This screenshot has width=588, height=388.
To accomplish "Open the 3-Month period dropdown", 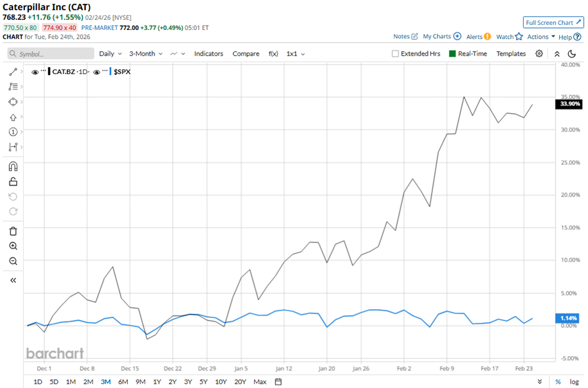I will click(146, 54).
